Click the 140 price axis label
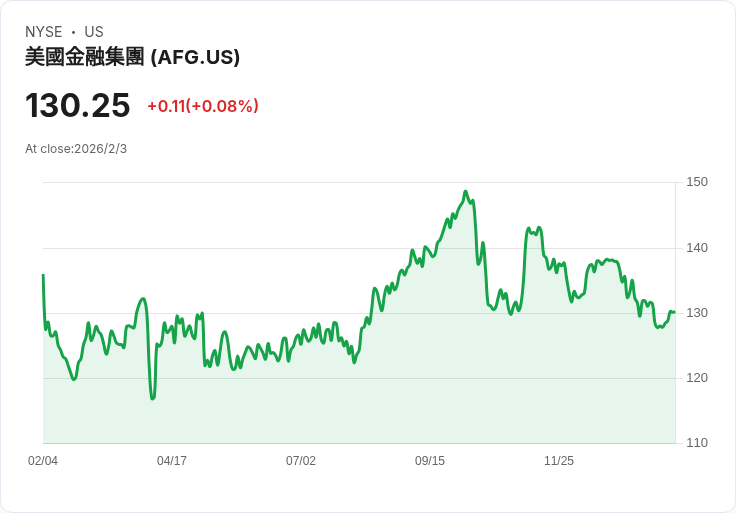This screenshot has width=736, height=513. [x=697, y=248]
